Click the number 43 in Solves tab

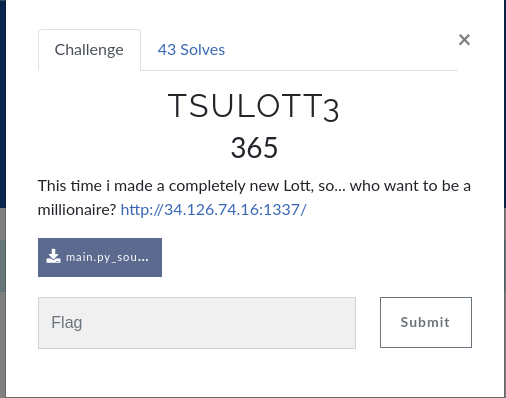click(x=167, y=50)
